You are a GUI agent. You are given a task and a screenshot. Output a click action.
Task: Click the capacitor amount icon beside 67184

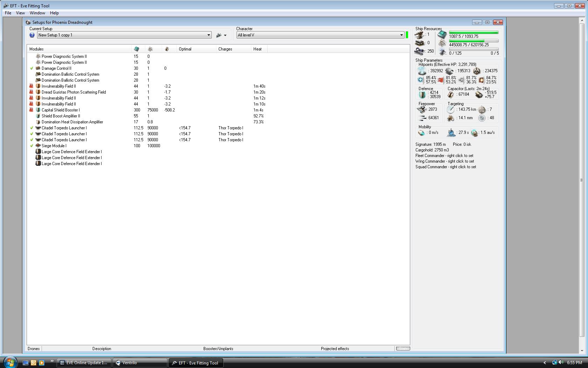[x=451, y=95]
